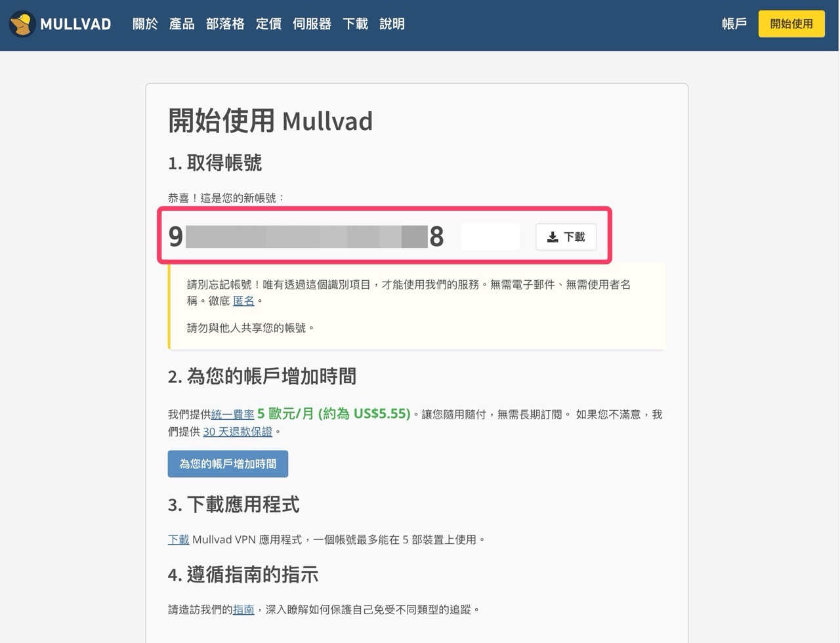The image size is (840, 643).
Task: Click the 3. 下載應用程式 heading
Action: coord(234,505)
